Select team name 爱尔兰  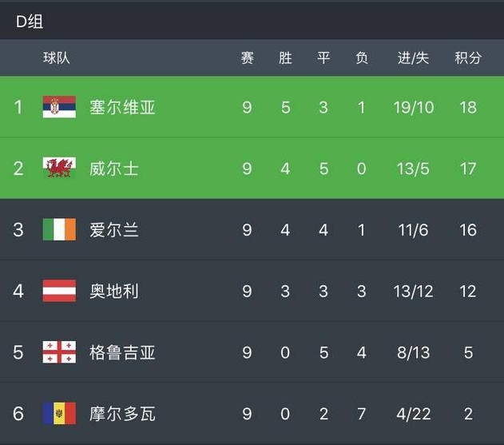click(x=114, y=230)
